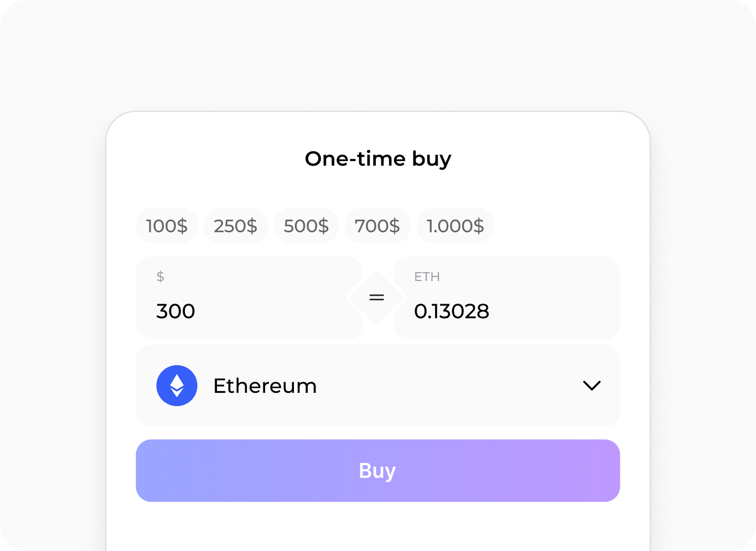Select the ETH label above the amount
Image resolution: width=756 pixels, height=551 pixels.
[427, 277]
